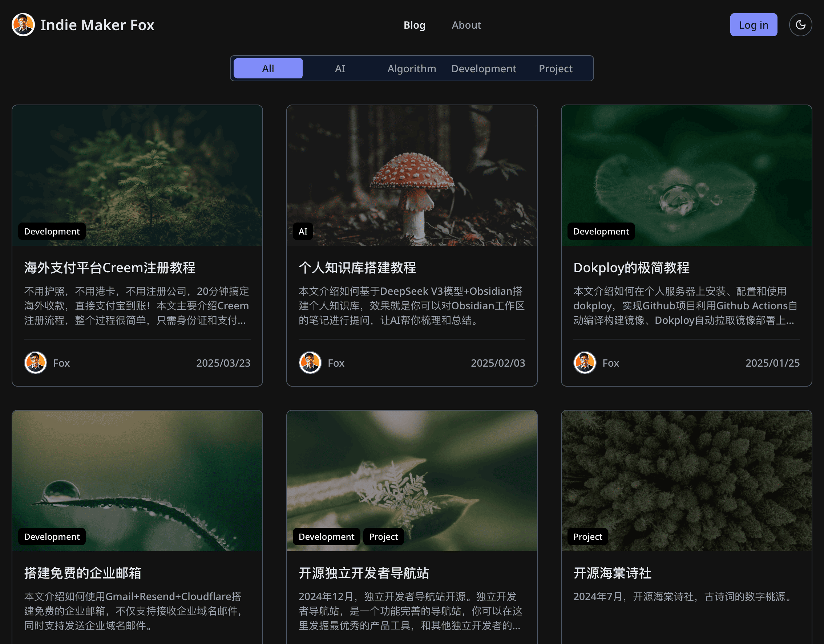Select the All filter pill

pyautogui.click(x=268, y=68)
